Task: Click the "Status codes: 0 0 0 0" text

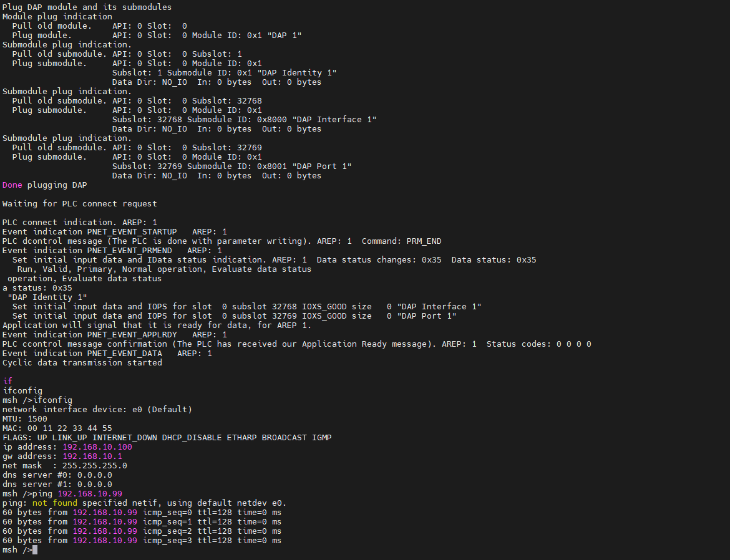Action: click(539, 344)
